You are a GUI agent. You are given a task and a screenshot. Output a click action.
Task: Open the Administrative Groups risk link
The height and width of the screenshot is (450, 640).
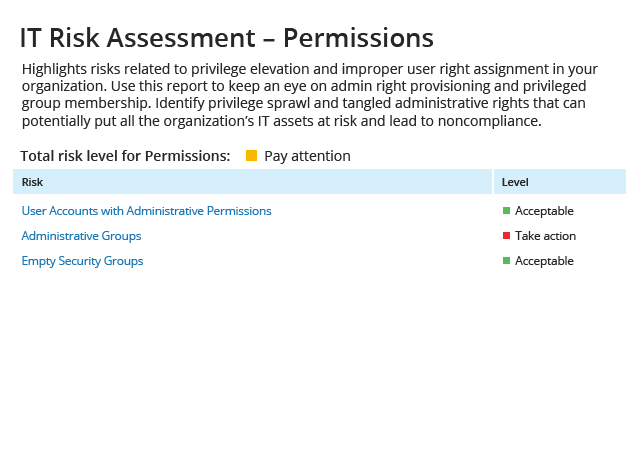(81, 236)
